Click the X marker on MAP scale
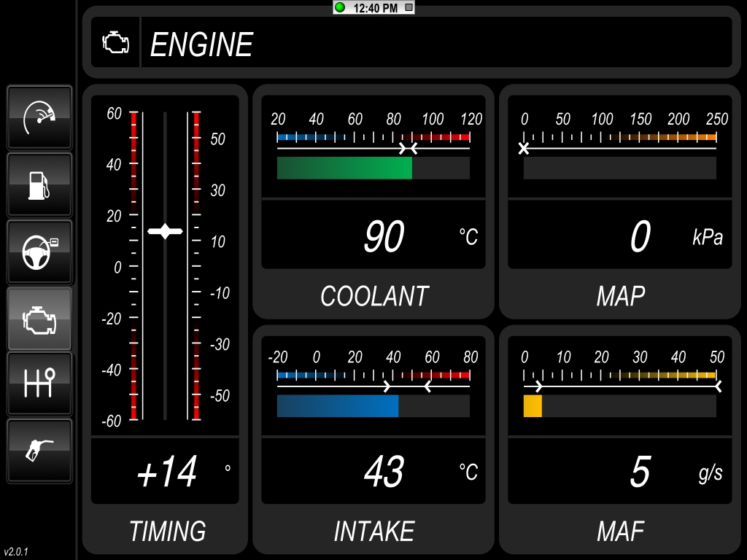Viewport: 747px width, 560px height. pos(523,149)
